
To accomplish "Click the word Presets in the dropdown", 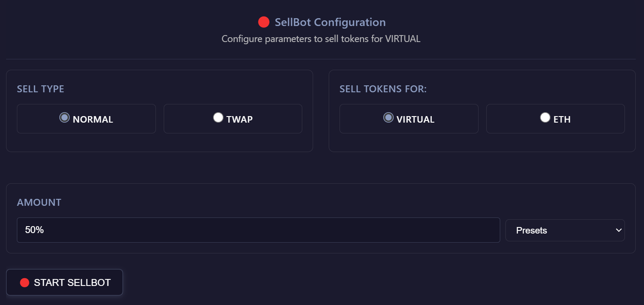I will (531, 230).
